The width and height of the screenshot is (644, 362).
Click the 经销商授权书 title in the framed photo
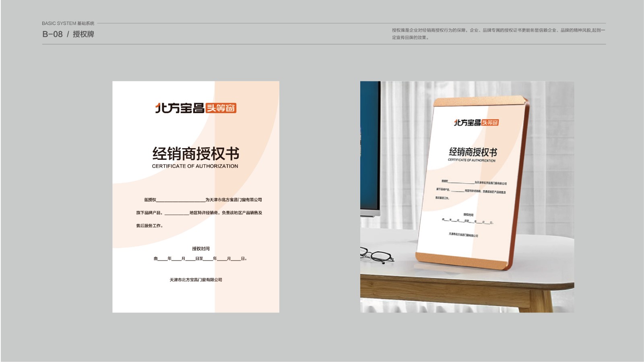[473, 152]
